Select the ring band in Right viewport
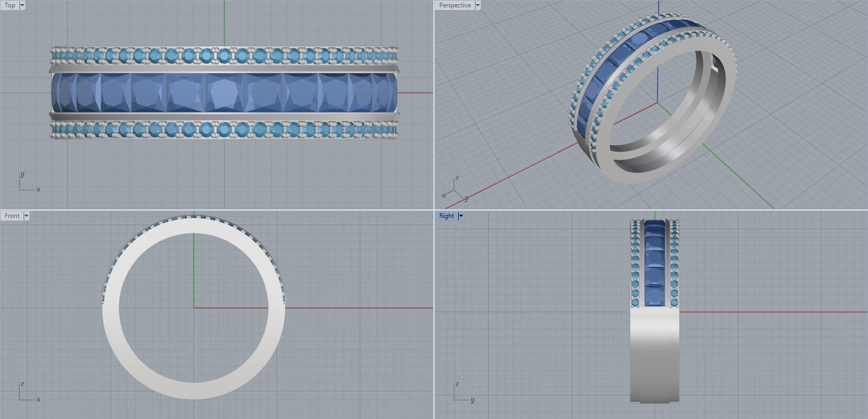The height and width of the screenshot is (419, 868). click(x=655, y=355)
